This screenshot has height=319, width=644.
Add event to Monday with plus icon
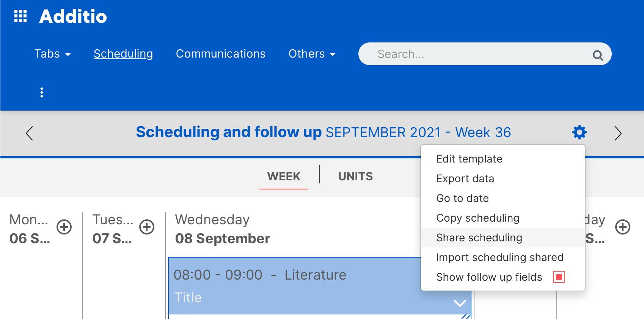(64, 227)
